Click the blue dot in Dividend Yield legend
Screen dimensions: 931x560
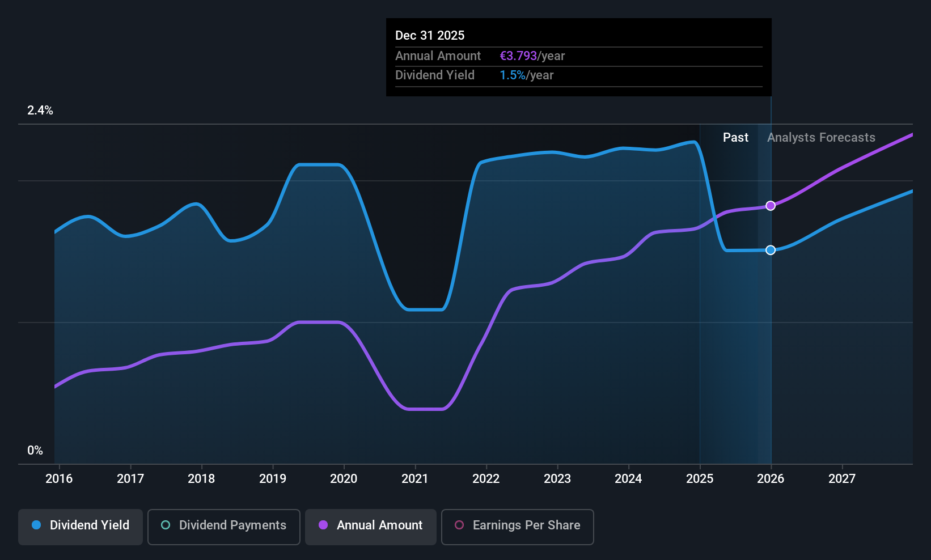pyautogui.click(x=36, y=525)
